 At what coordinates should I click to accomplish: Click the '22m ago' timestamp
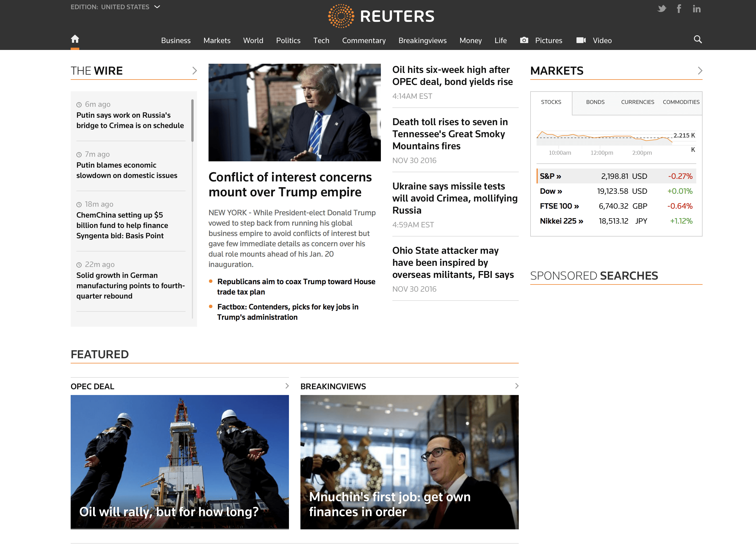point(99,264)
